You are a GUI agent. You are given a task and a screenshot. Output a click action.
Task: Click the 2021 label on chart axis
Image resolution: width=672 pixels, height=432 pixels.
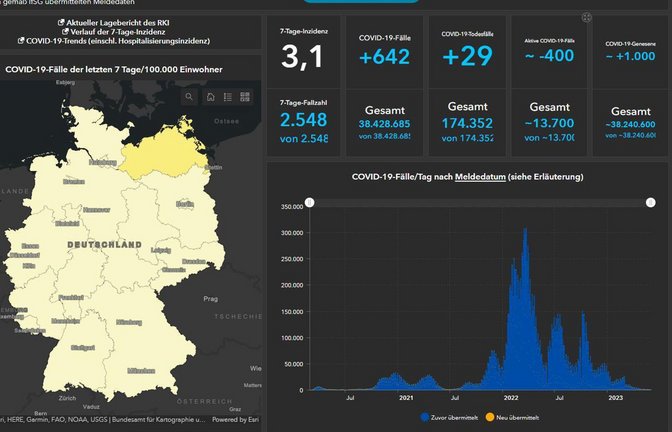(x=406, y=398)
